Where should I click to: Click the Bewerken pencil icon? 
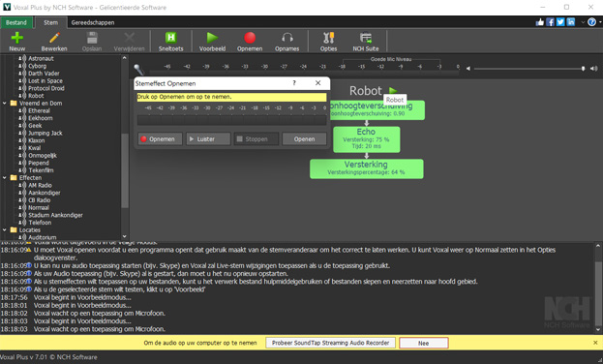[54, 38]
